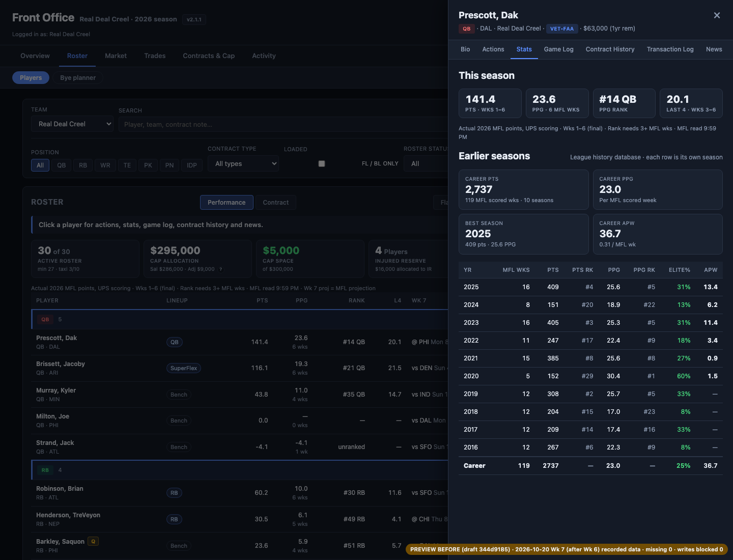The height and width of the screenshot is (560, 733).
Task: Open the Henderson, TreVeyon player row
Action: [239, 519]
